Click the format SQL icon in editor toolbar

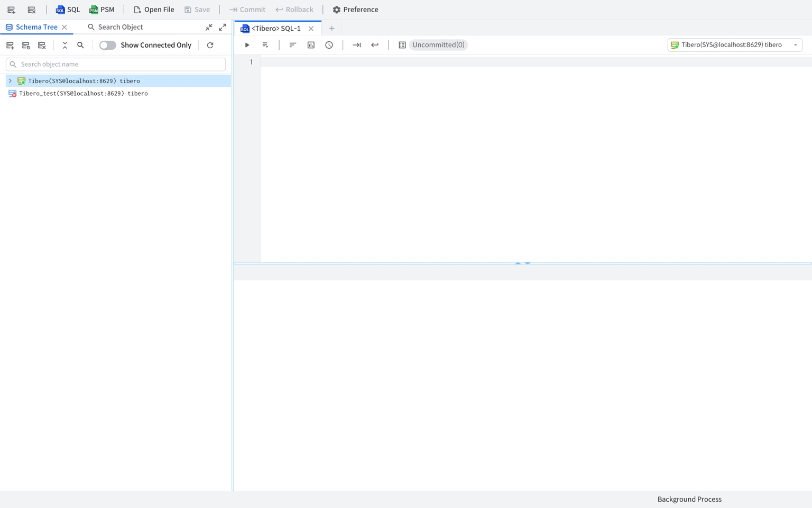click(292, 45)
